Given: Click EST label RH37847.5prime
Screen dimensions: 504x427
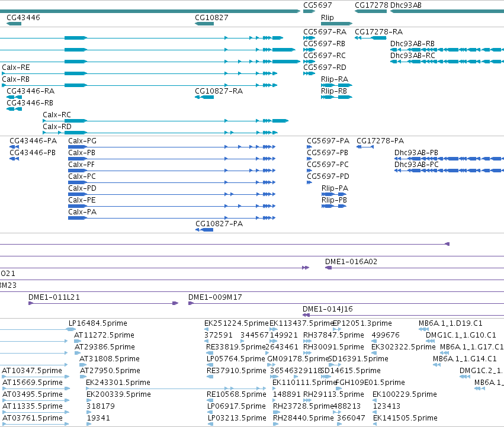Looking at the screenshot, I should (x=333, y=336).
